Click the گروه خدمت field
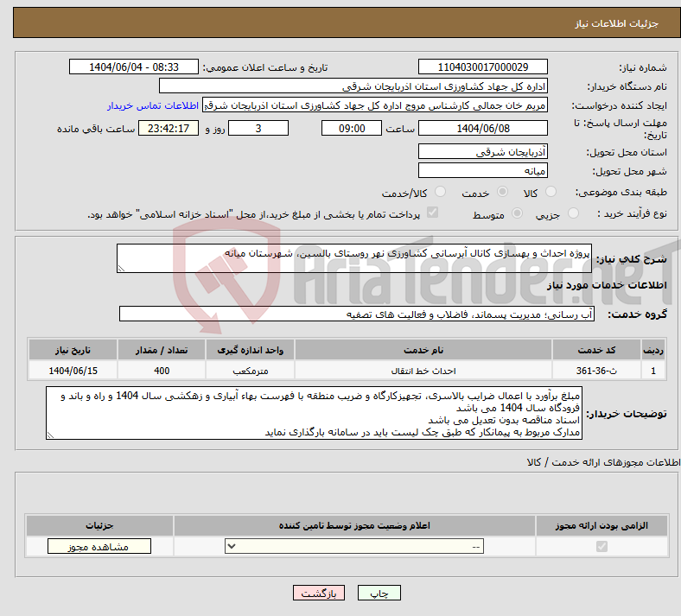The height and width of the screenshot is (616, 681). [357, 314]
